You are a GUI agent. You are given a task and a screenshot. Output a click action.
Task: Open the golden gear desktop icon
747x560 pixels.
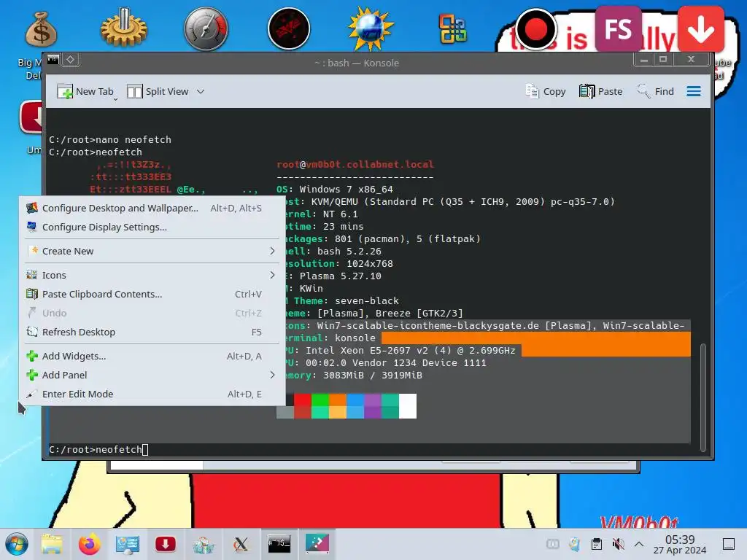(124, 28)
